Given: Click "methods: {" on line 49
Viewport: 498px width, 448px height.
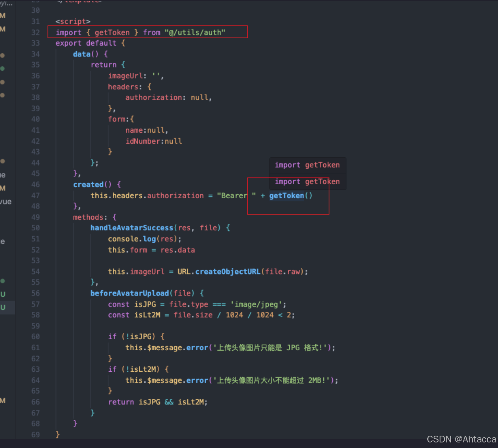Looking at the screenshot, I should click(x=95, y=217).
